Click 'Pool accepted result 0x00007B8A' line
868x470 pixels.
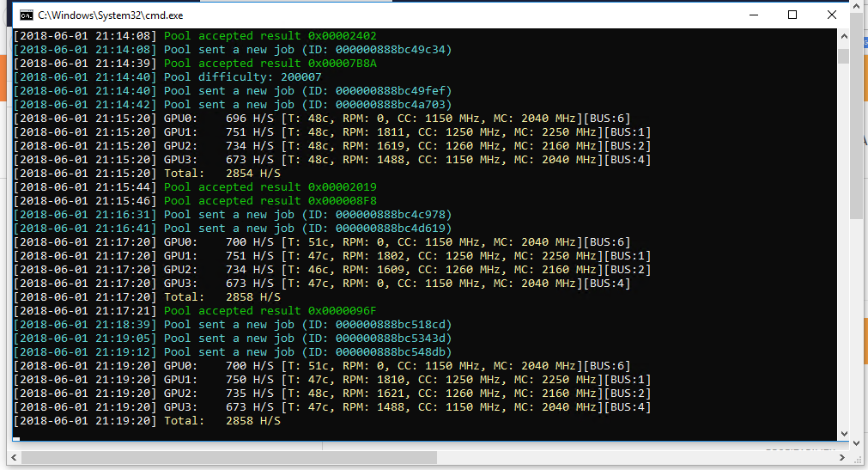click(x=195, y=64)
